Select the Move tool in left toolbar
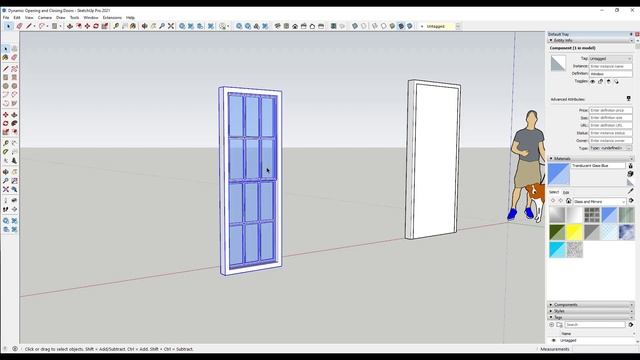 tap(6, 115)
